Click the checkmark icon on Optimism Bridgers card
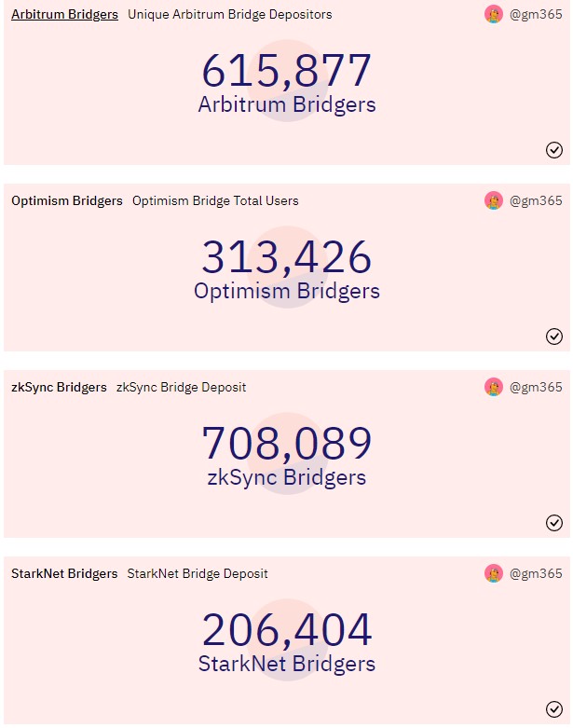This screenshot has height=728, width=573. coord(554,337)
